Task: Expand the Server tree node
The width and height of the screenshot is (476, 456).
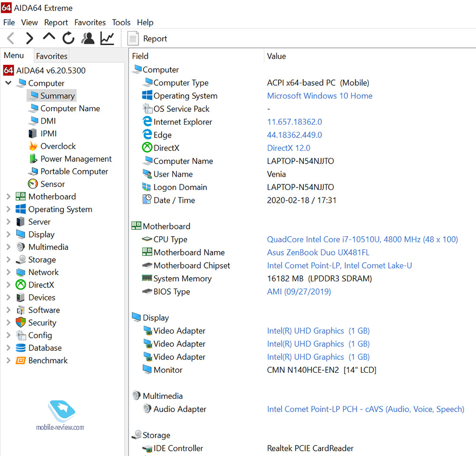Action: point(8,222)
